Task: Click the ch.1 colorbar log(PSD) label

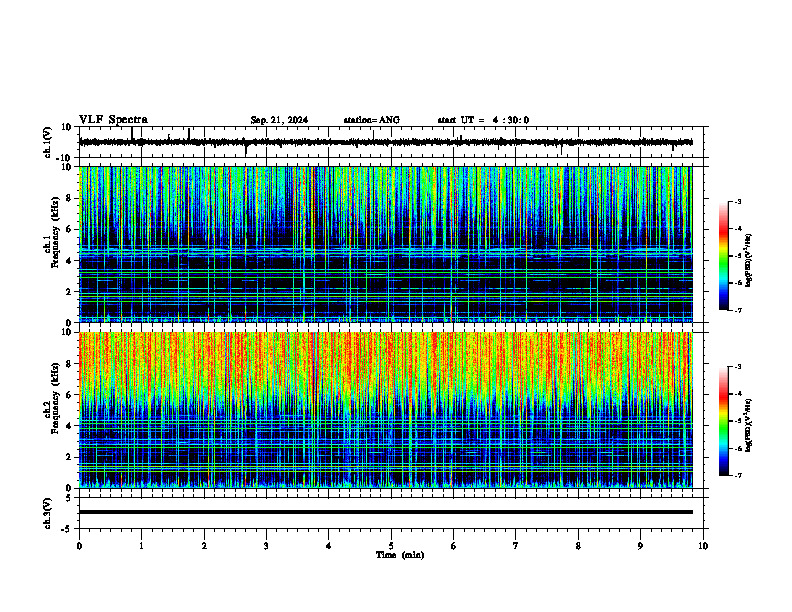Action: [749, 260]
